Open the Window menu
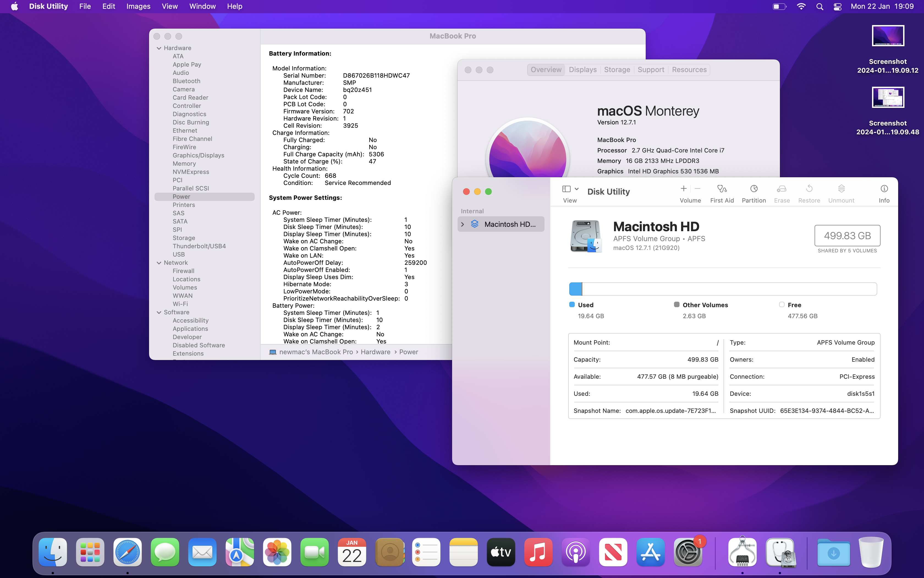 click(x=202, y=7)
